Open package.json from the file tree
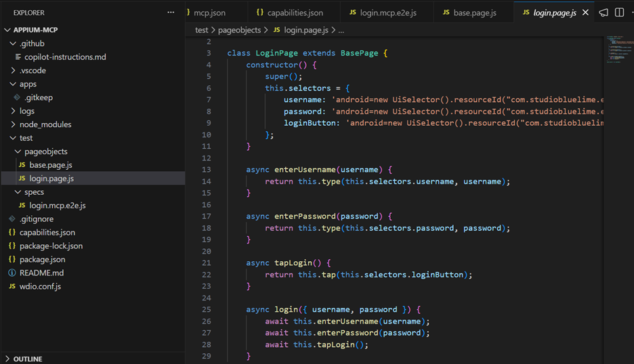Screen dimensions: 634x364 pos(42,259)
